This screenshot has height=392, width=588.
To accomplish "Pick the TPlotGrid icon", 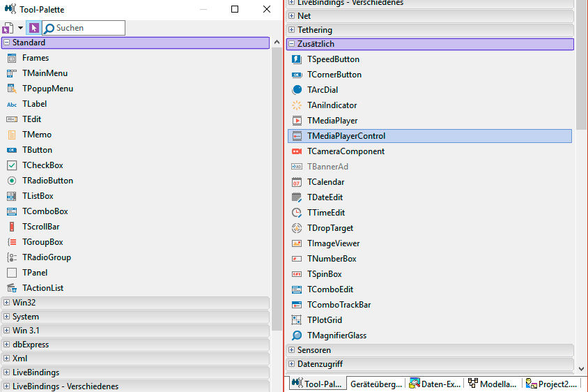I will click(x=297, y=320).
